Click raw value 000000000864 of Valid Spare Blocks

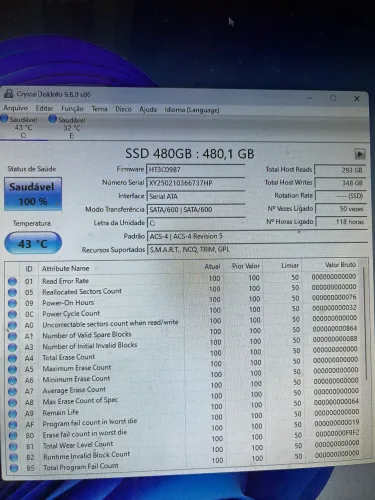(335, 328)
